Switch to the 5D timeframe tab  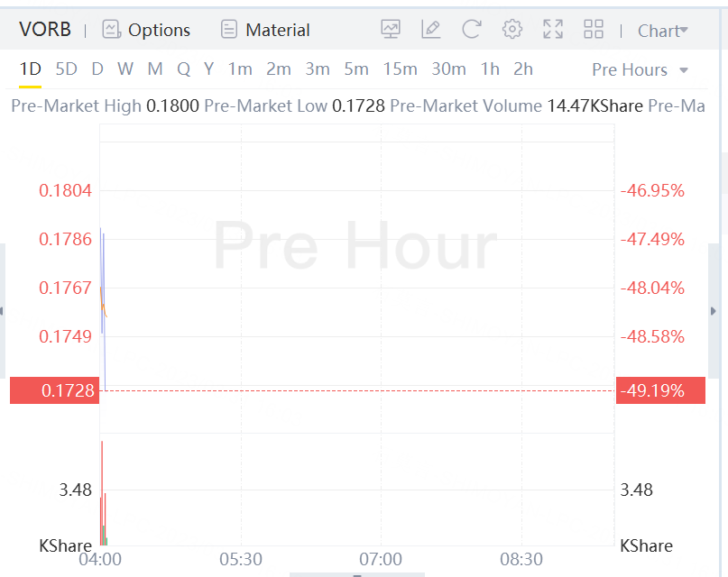click(x=66, y=69)
